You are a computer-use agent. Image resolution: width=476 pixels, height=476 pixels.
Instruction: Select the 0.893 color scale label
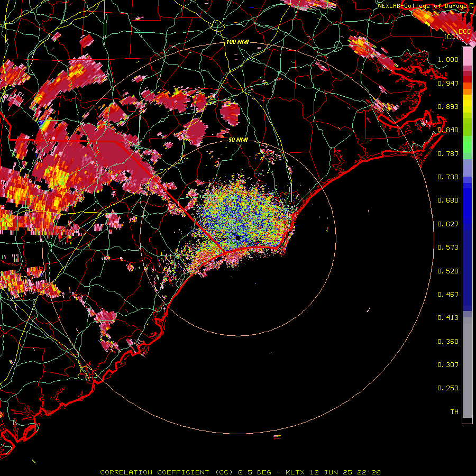[x=448, y=106]
